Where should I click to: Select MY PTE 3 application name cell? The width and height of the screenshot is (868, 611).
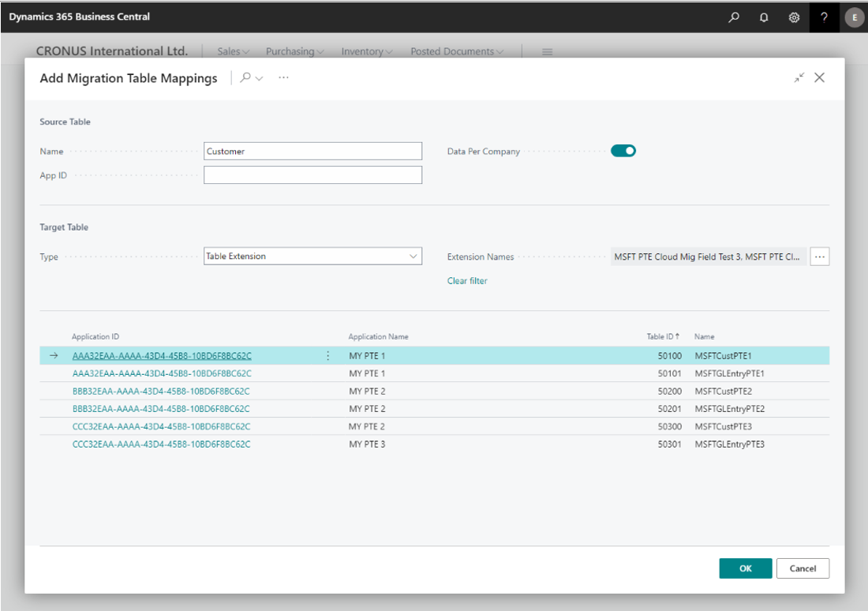click(367, 444)
